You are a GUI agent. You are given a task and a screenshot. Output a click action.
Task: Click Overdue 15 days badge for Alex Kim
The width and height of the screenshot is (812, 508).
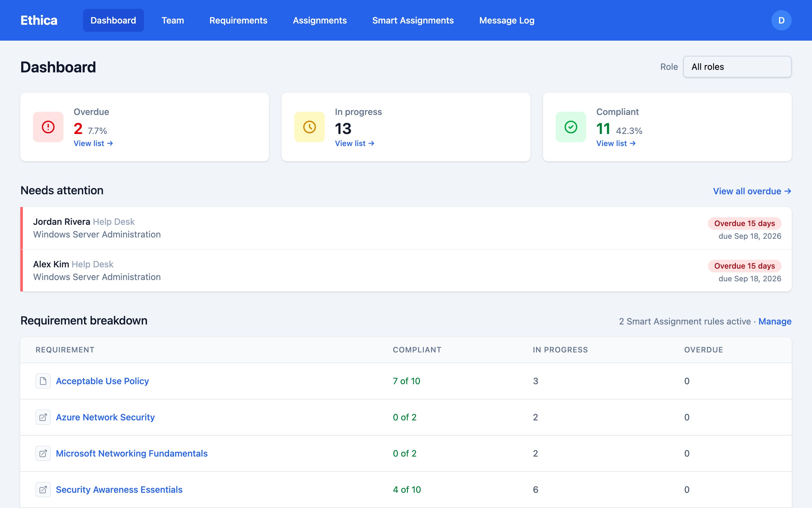point(744,266)
